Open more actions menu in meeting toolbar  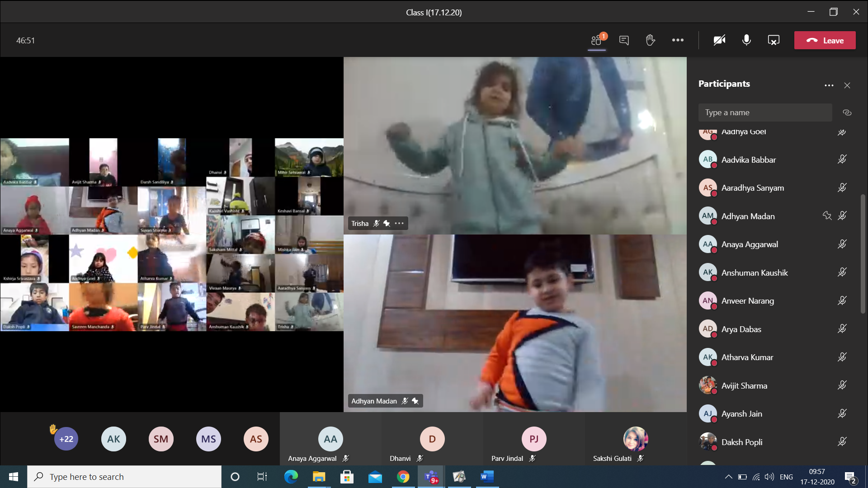click(678, 40)
